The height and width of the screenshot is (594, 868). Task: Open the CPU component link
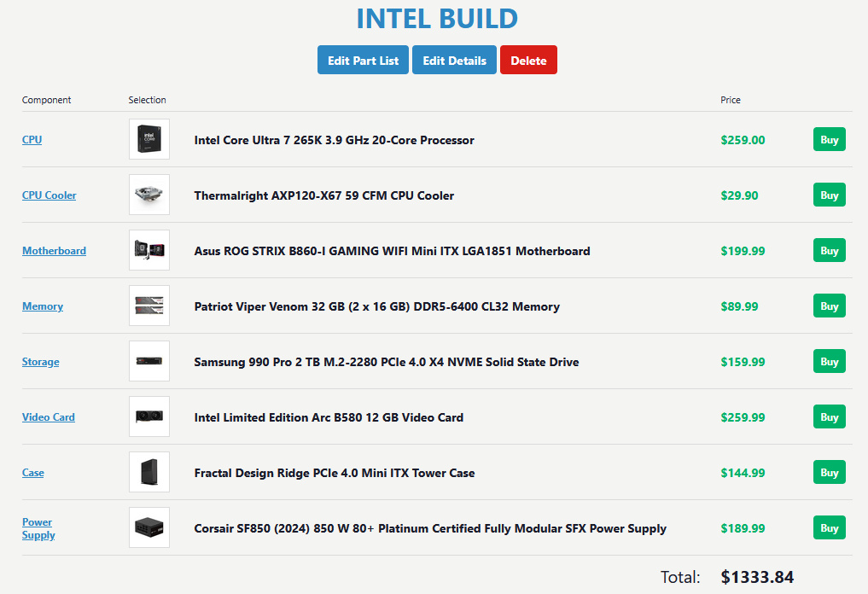(x=32, y=139)
